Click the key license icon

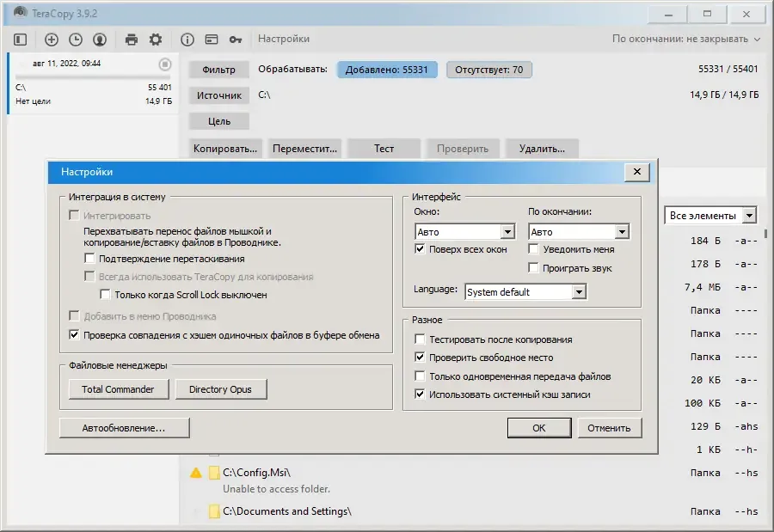click(x=236, y=40)
